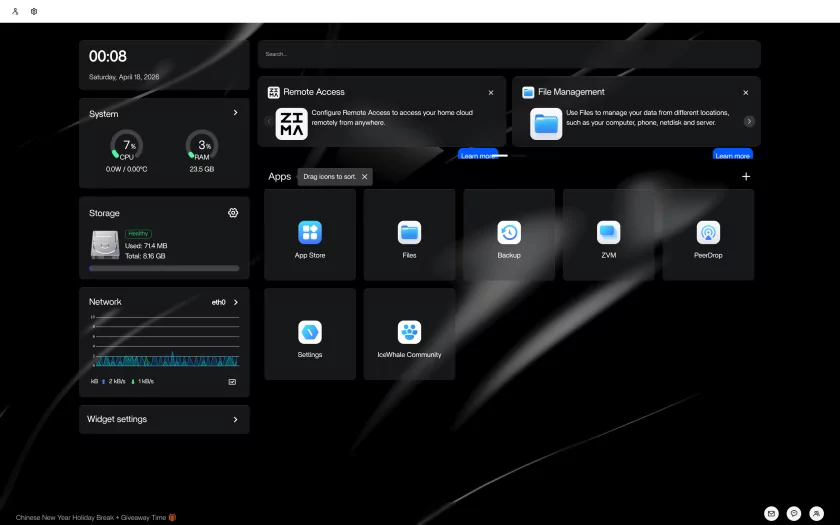Go to next tip card using right arrow
840x525 pixels.
pos(749,121)
